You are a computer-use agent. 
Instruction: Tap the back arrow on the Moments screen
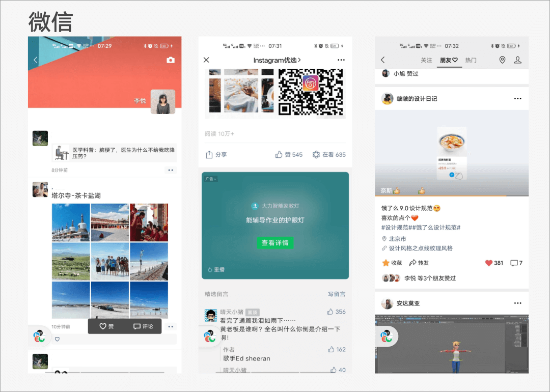[x=36, y=60]
